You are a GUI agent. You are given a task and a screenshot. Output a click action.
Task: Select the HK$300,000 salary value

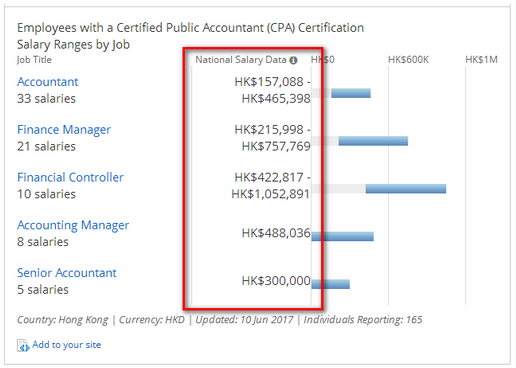pos(276,281)
